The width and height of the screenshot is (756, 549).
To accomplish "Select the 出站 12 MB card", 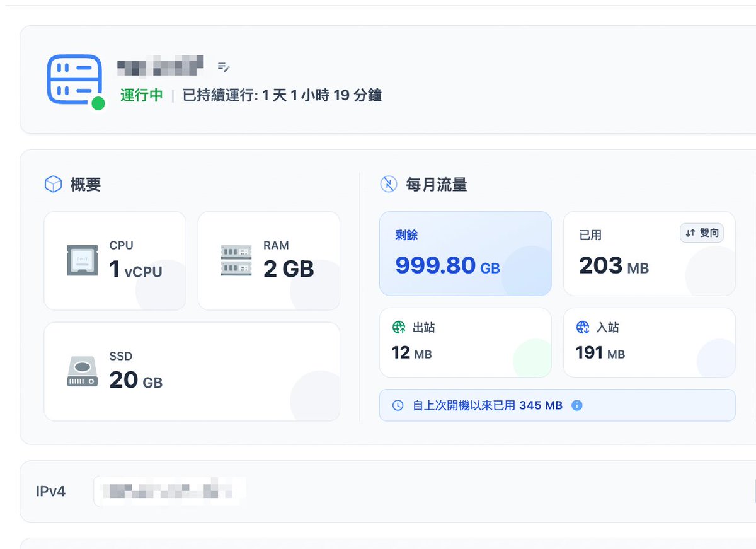I will pos(466,342).
